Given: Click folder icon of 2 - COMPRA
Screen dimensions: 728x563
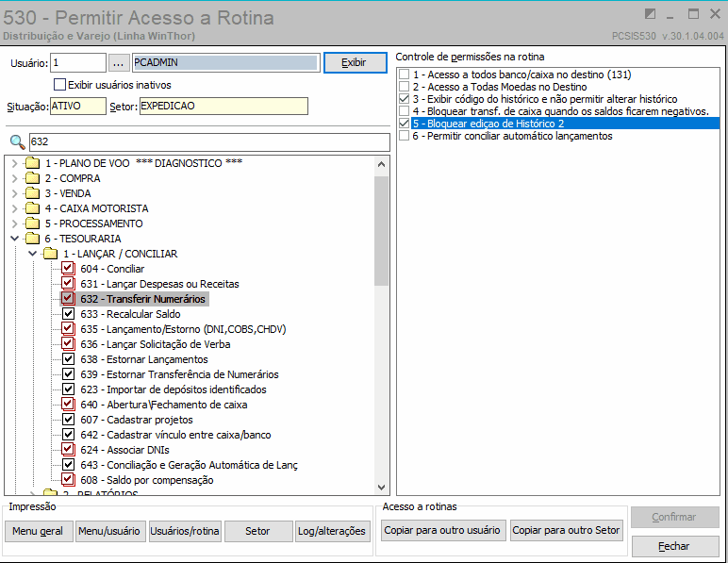Looking at the screenshot, I should 32,178.
